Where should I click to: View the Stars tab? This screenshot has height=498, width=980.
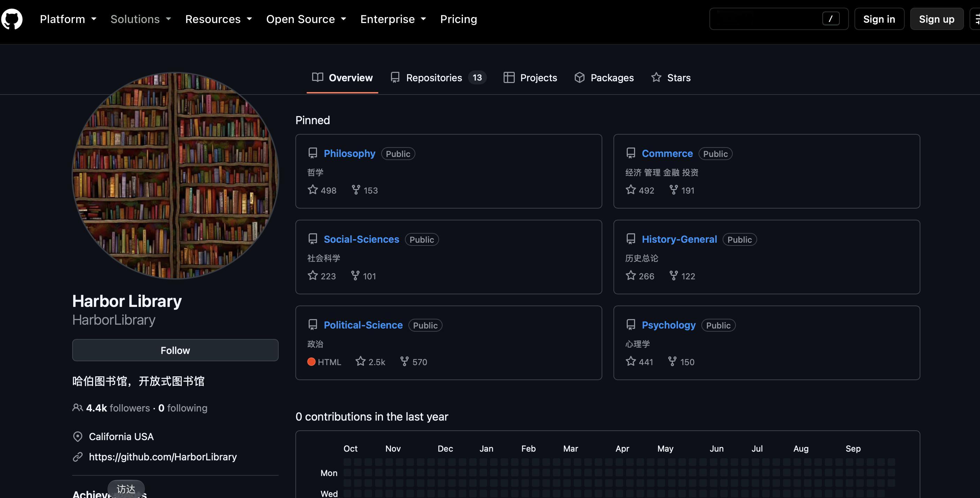pyautogui.click(x=671, y=78)
